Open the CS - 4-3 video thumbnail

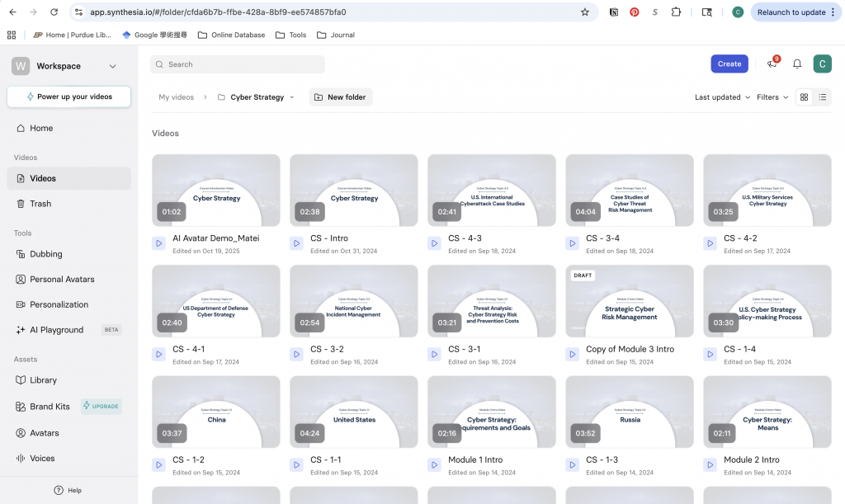(492, 190)
